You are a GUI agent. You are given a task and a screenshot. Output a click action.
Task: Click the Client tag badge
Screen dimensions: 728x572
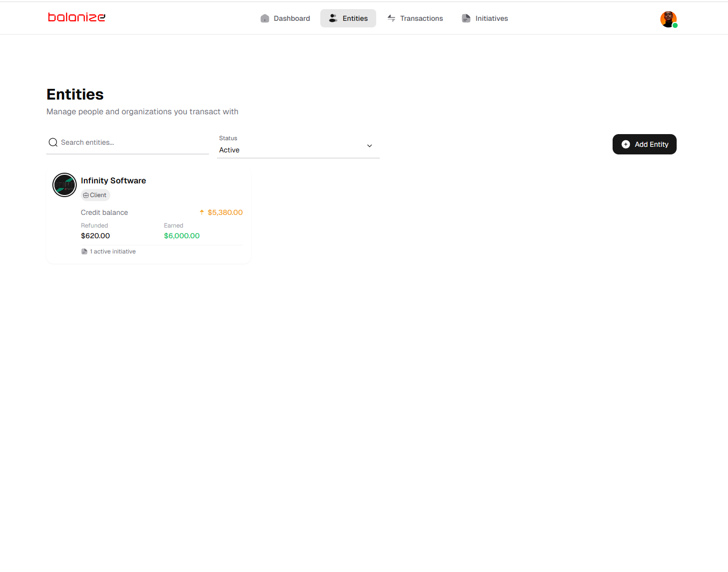[x=96, y=195]
